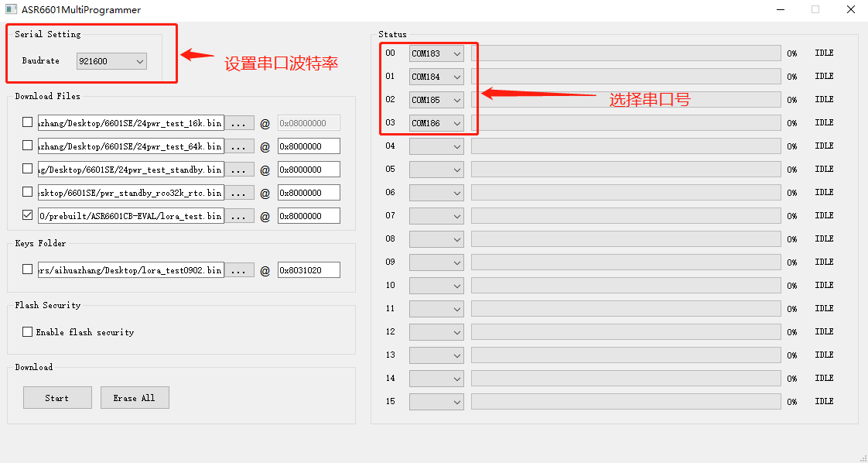The height and width of the screenshot is (463, 868).
Task: Enable flash security checkbox
Action: [27, 331]
